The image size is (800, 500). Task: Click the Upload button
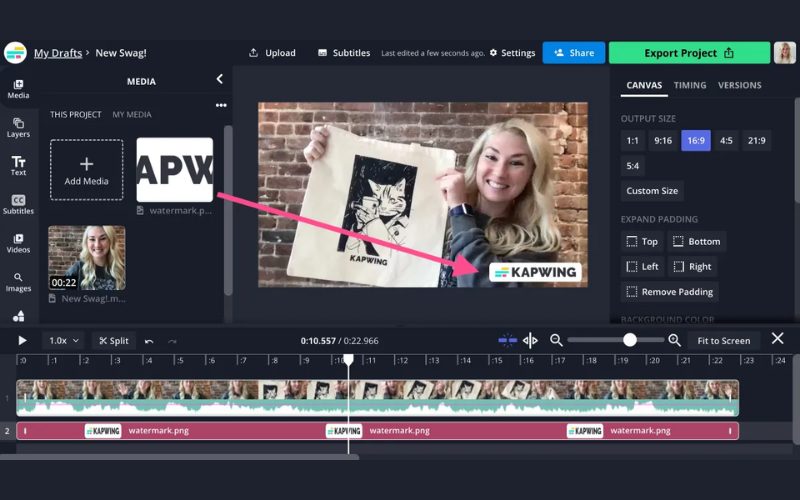pos(272,53)
